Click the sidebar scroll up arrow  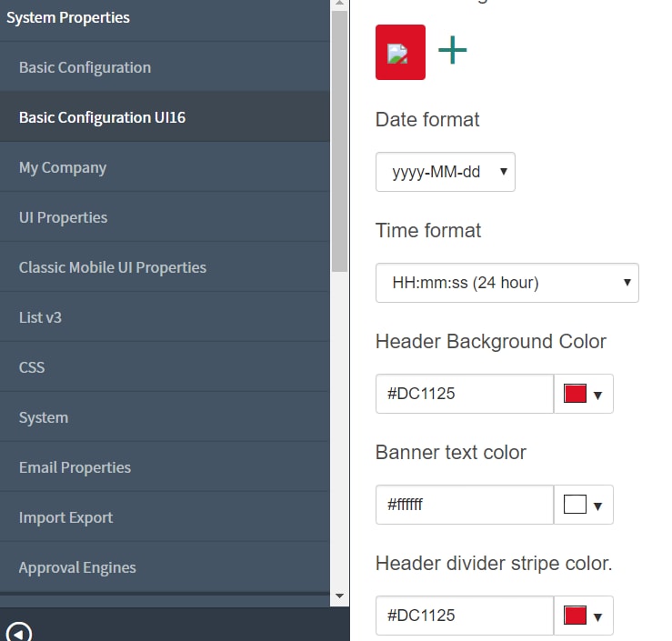coord(339,4)
